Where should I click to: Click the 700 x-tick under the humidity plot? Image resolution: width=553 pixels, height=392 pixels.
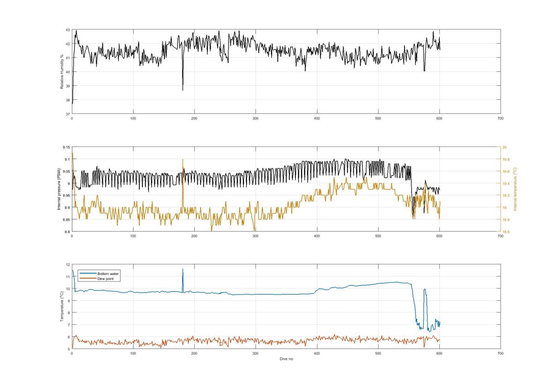[500, 118]
